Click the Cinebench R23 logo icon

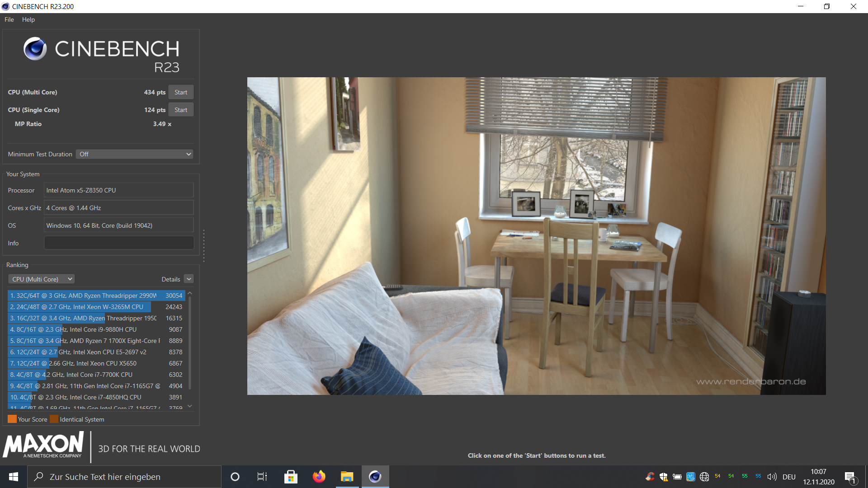pos(35,48)
